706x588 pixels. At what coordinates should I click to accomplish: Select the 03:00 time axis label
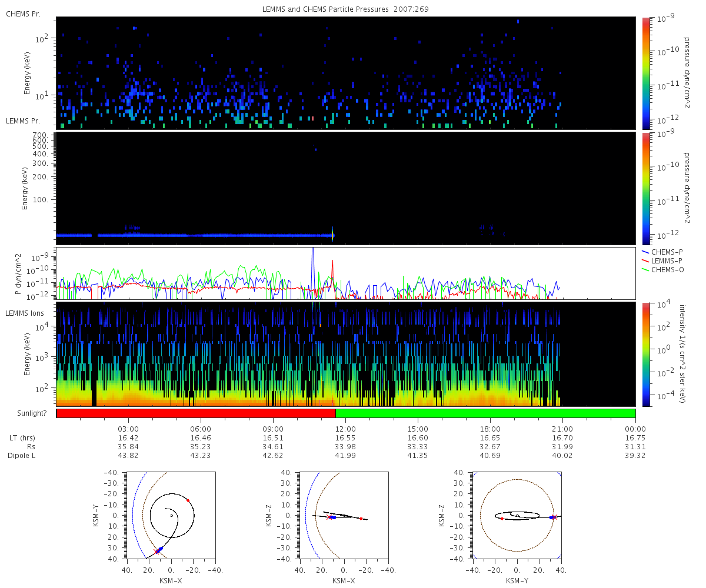(x=128, y=429)
